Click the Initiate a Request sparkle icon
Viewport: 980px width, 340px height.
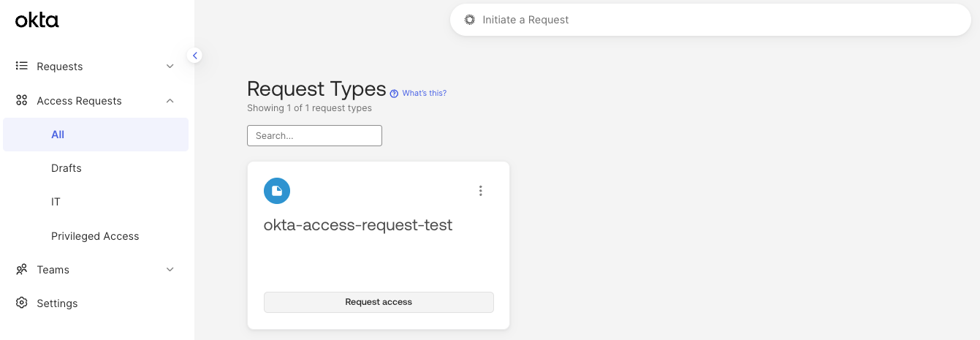click(x=470, y=20)
